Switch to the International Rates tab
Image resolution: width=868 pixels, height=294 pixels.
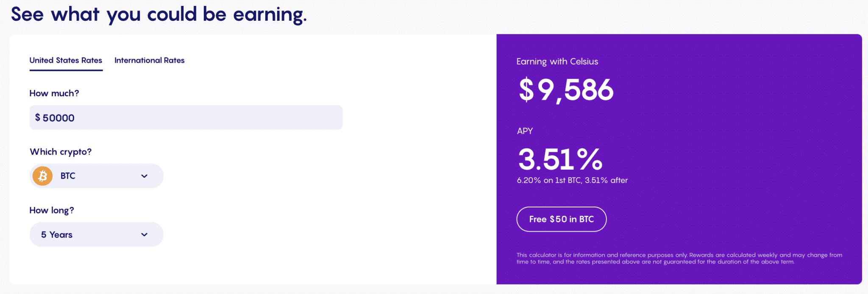coord(149,60)
